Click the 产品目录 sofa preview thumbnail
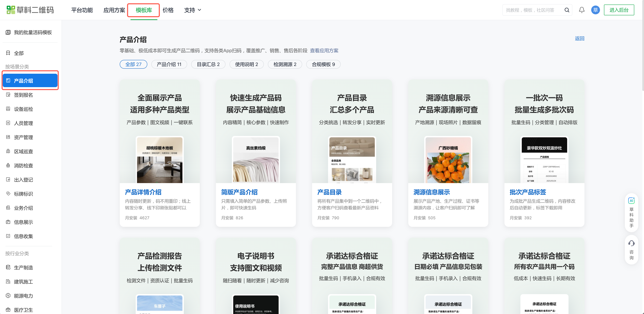This screenshot has height=314, width=644. click(x=352, y=160)
